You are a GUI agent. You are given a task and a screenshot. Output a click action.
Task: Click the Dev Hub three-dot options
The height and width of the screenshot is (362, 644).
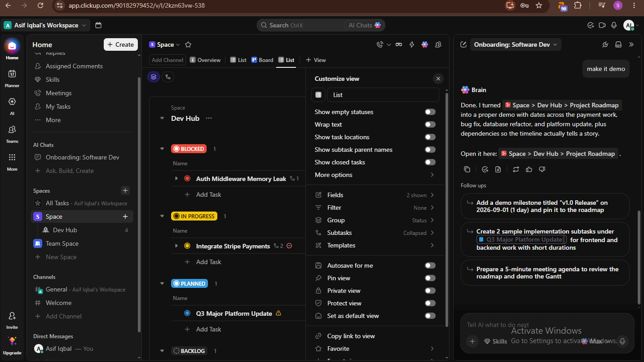click(x=208, y=118)
